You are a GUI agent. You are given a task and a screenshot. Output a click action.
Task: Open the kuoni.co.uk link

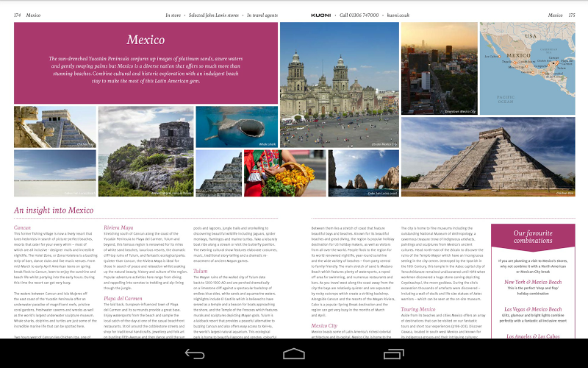click(x=398, y=15)
